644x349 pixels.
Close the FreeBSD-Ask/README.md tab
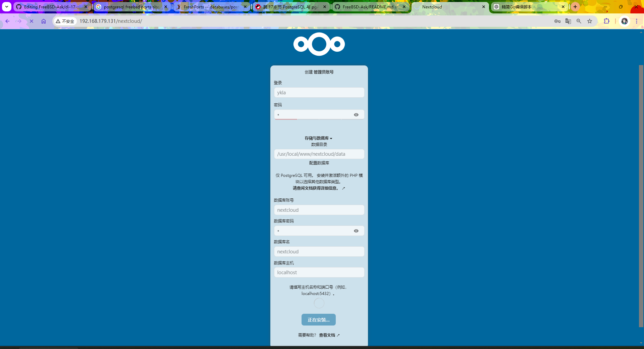(x=404, y=7)
